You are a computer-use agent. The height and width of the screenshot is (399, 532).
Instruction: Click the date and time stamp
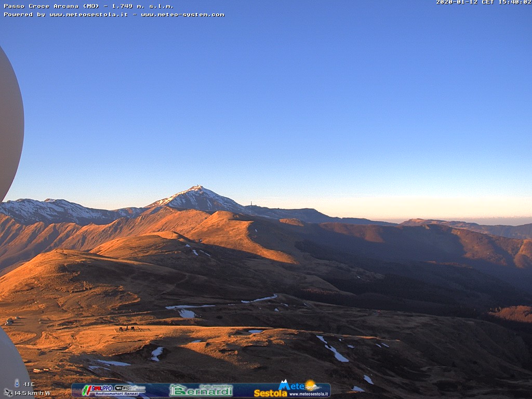pos(483,3)
